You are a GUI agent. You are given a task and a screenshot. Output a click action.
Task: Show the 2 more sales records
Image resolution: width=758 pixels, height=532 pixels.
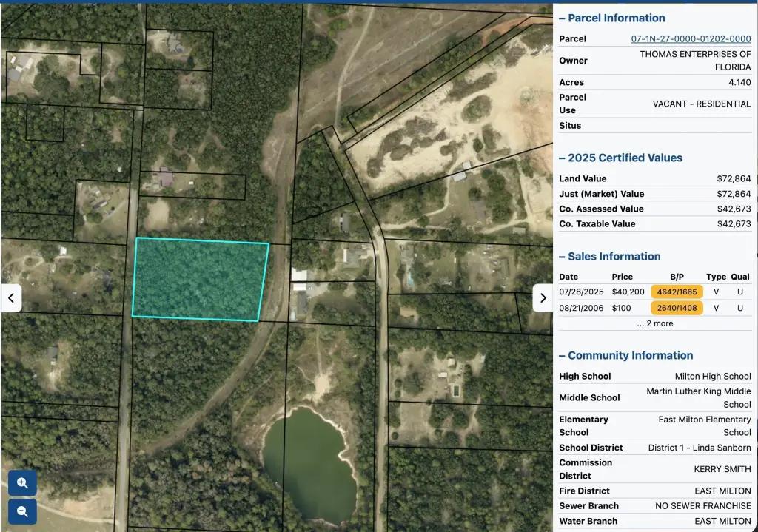coord(654,323)
